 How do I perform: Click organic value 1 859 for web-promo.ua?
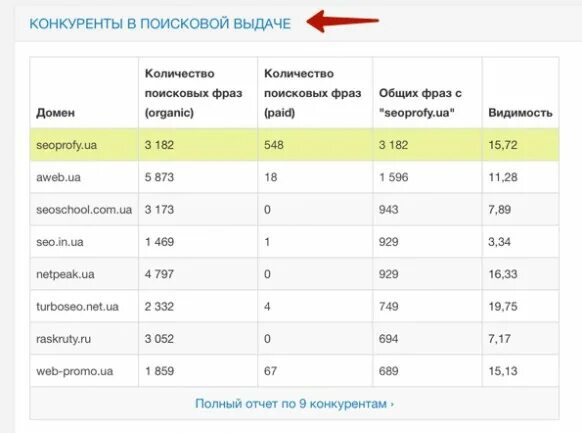(159, 371)
